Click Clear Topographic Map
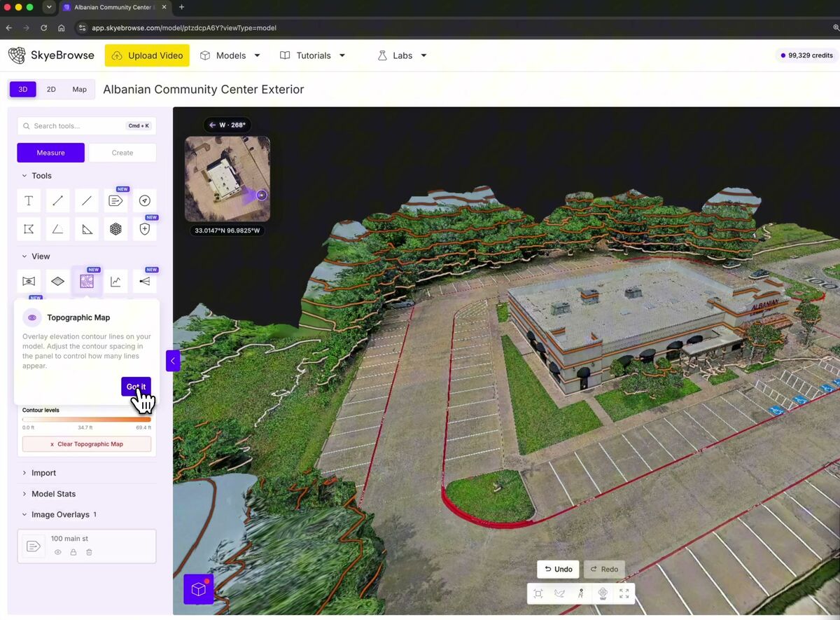 click(x=87, y=444)
